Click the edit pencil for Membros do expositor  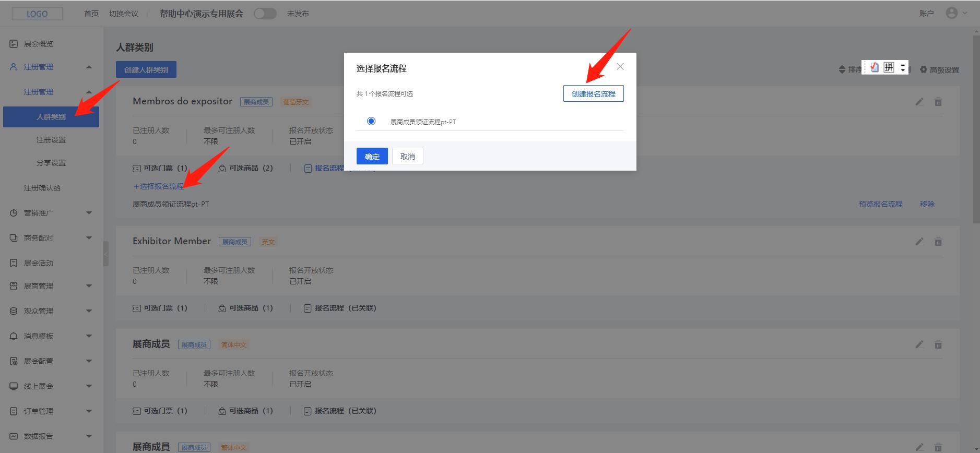919,102
